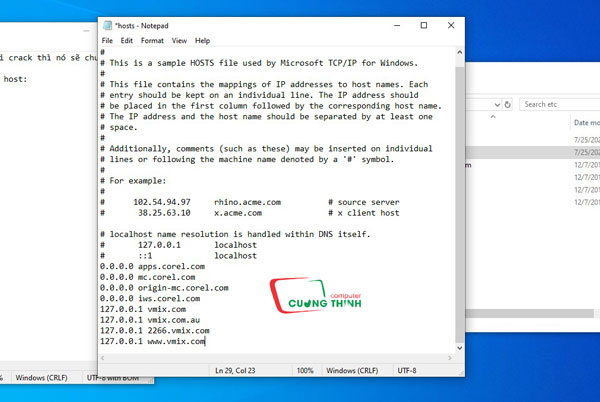Click the line '127.0.0.1 vmix.com.au'

[x=150, y=320]
